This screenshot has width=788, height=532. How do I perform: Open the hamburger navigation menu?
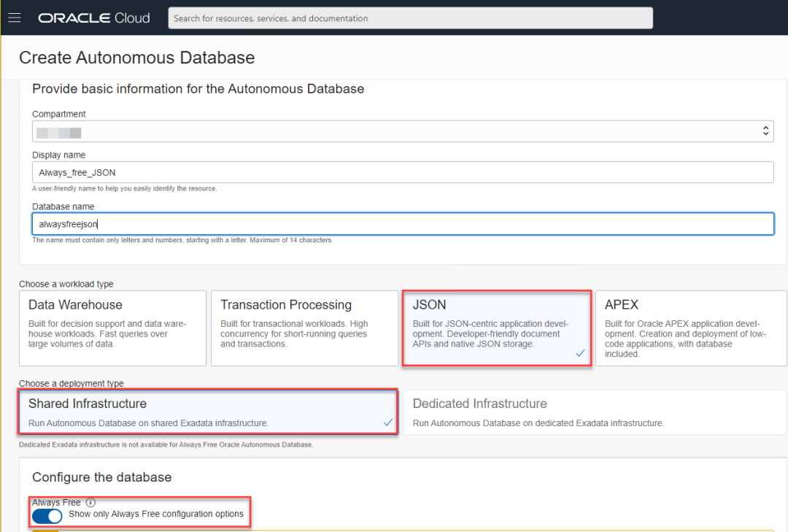(15, 18)
